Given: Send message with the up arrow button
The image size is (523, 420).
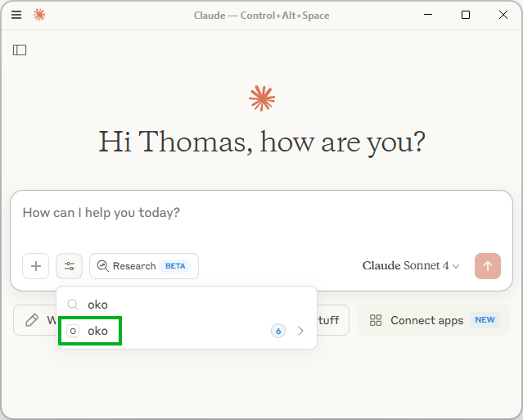Looking at the screenshot, I should click(488, 266).
